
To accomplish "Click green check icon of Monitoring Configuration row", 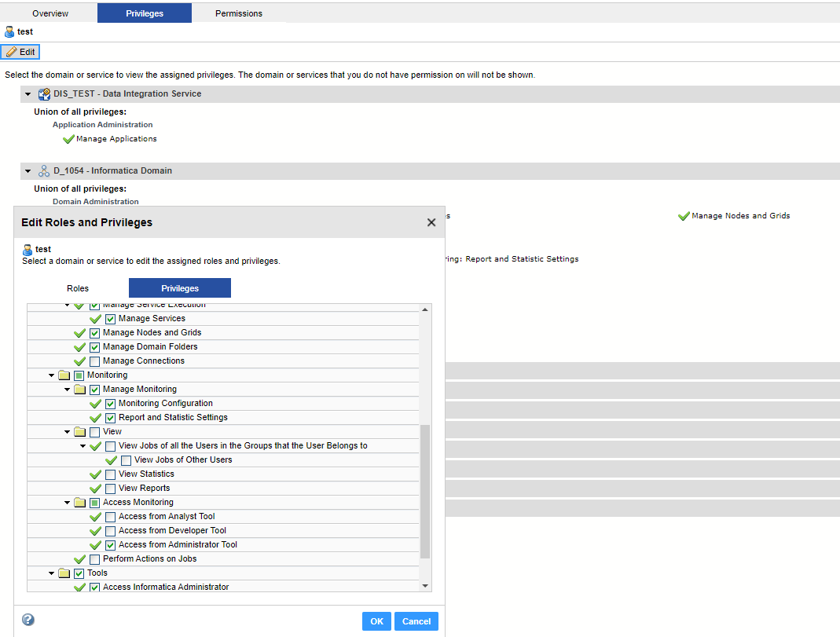I will click(x=95, y=404).
